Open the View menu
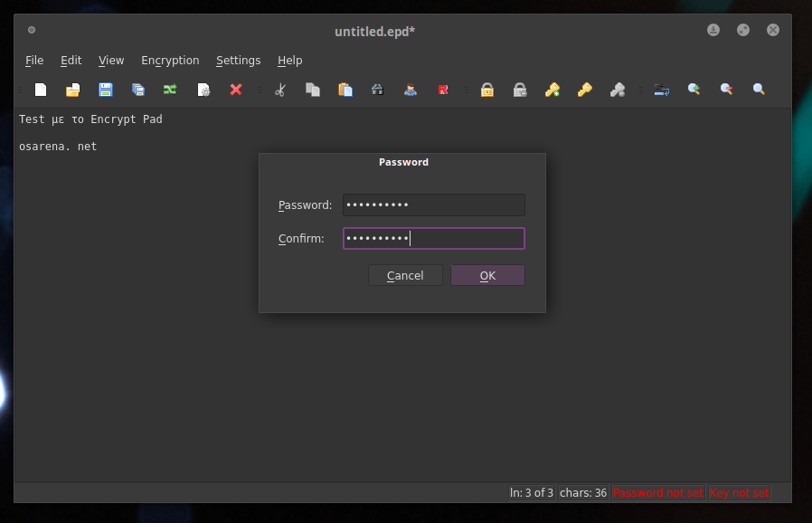812x523 pixels. [111, 60]
